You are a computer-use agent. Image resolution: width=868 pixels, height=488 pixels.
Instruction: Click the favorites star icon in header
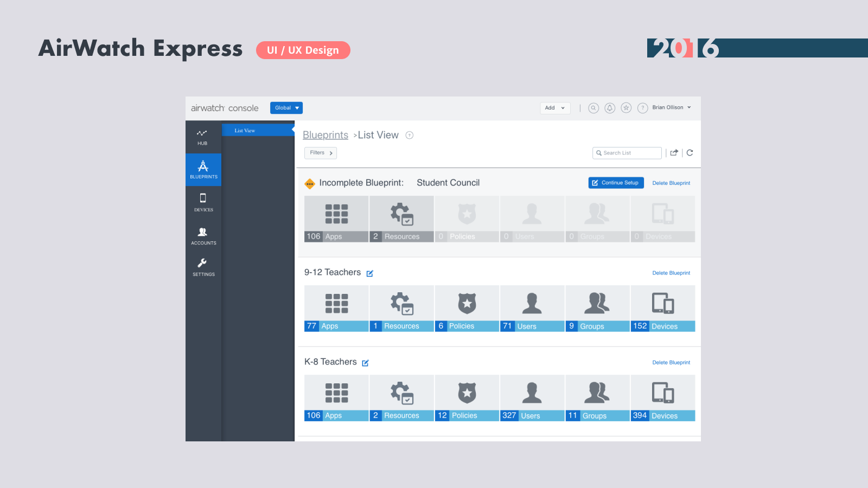pyautogui.click(x=626, y=108)
